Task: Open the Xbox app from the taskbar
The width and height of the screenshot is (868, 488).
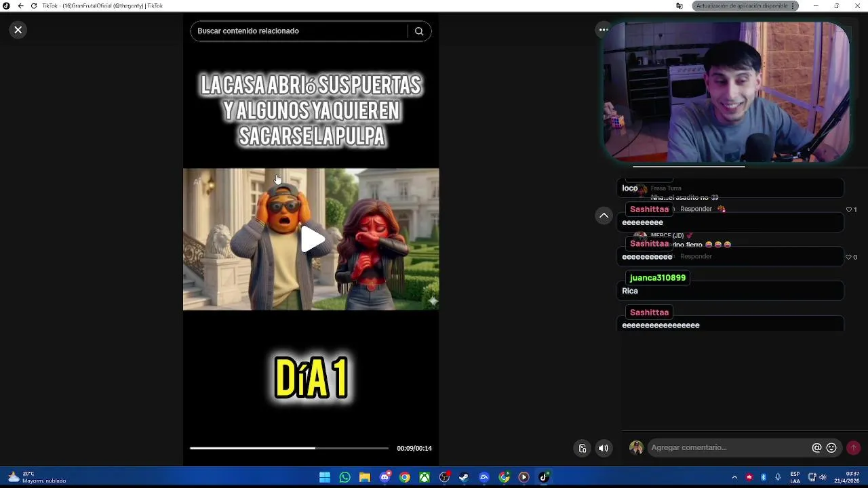Action: (425, 477)
